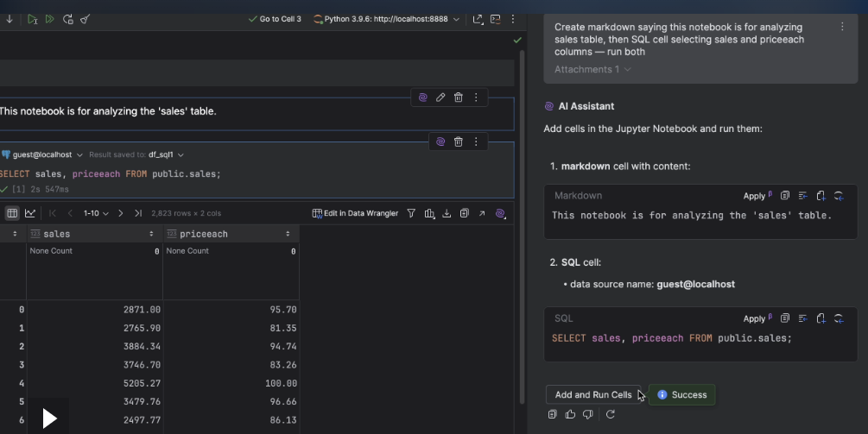Screen dimensions: 868x434
Task: Click Edit in Data Wrangler
Action: 355,213
